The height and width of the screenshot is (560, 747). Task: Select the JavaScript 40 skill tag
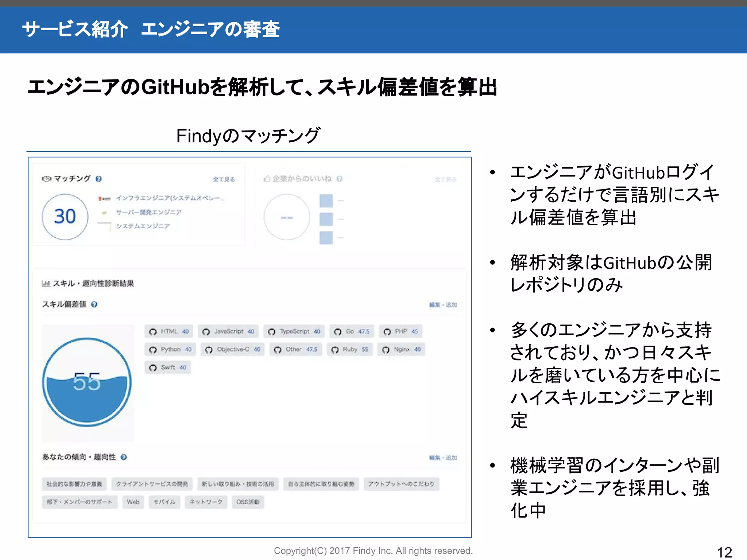(x=229, y=331)
